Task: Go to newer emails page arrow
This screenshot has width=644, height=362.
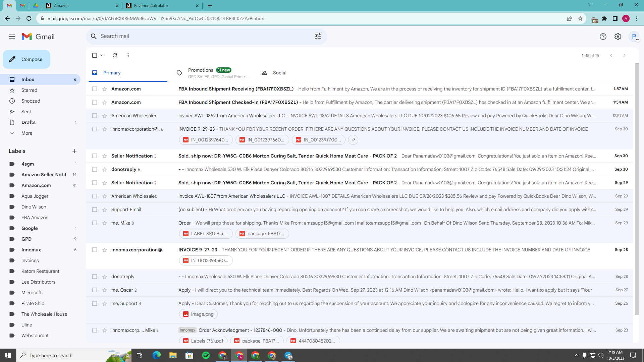Action: [611, 55]
